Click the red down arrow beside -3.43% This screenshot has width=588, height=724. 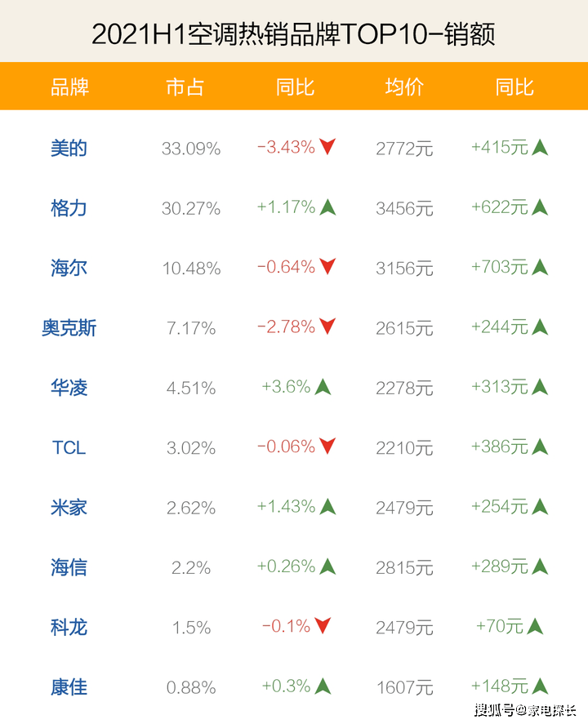(327, 147)
